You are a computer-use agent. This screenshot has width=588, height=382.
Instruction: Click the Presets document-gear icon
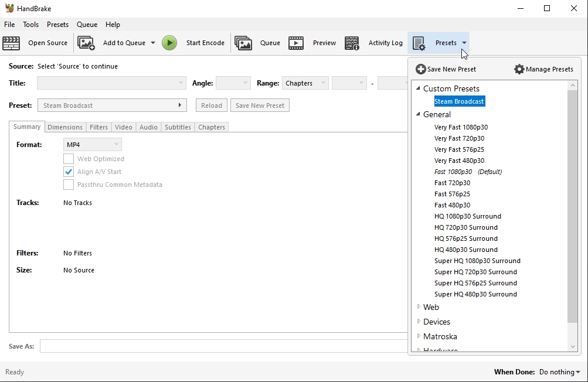(x=419, y=43)
